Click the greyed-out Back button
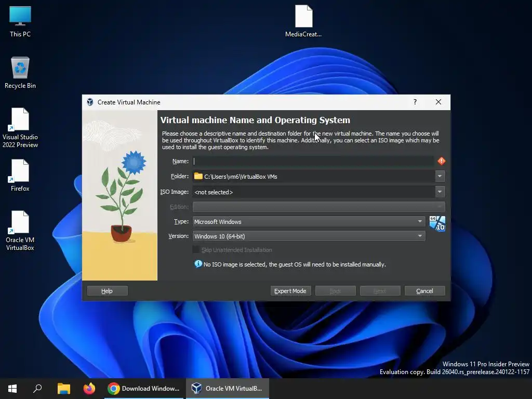The width and height of the screenshot is (532, 399). point(335,291)
